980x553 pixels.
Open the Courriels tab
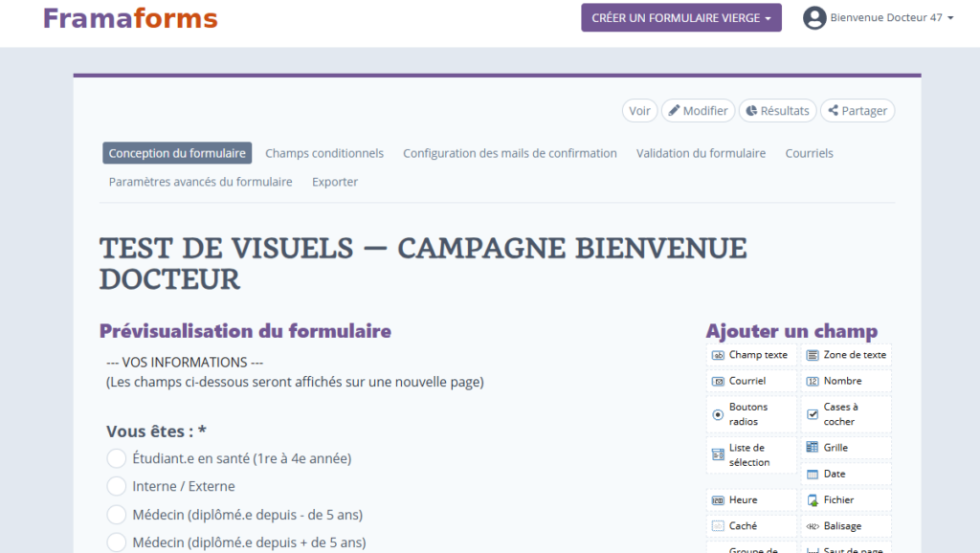(x=810, y=153)
